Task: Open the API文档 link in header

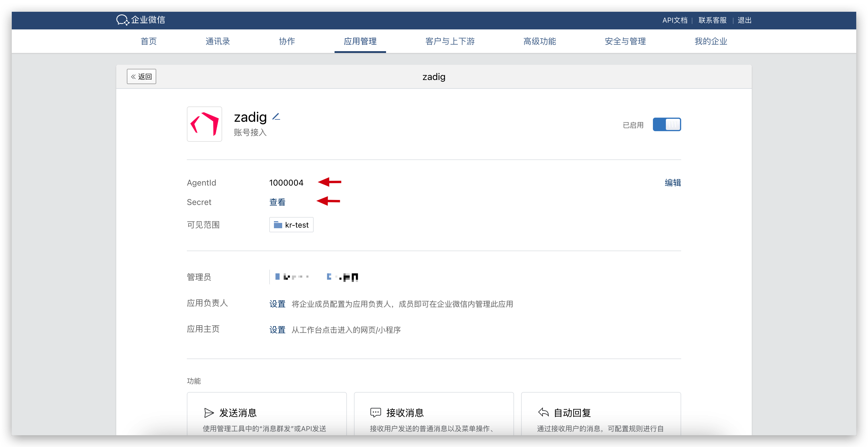Action: point(675,20)
